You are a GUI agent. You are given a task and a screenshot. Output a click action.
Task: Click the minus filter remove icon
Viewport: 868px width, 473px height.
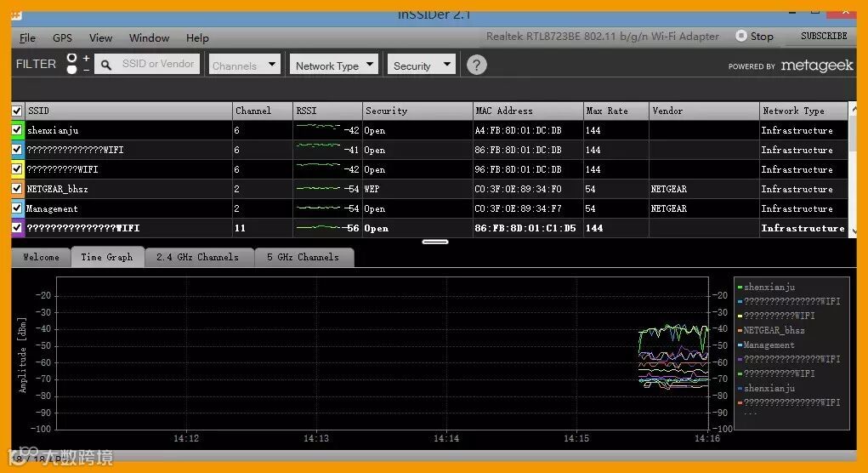pyautogui.click(x=87, y=71)
